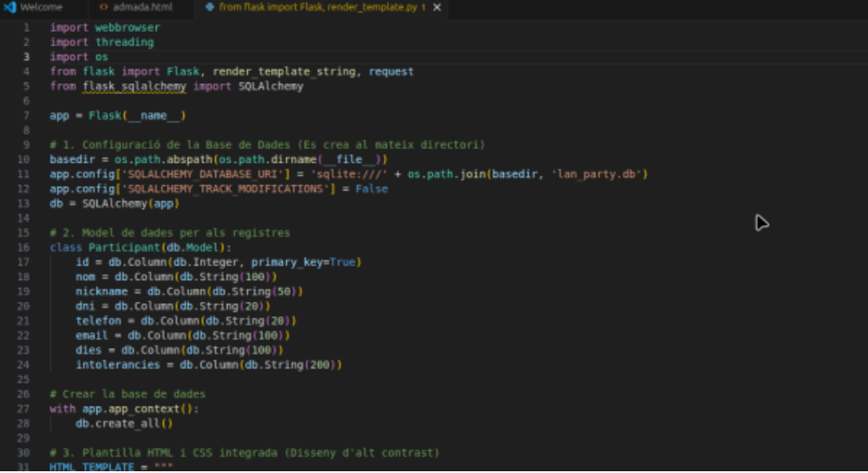This screenshot has width=868, height=473.
Task: Click the False value on line 12
Action: click(x=371, y=189)
